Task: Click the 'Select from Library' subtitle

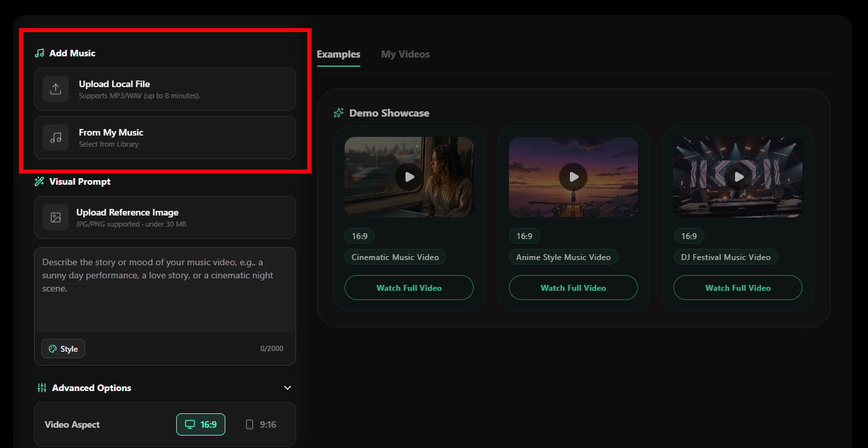Action: click(109, 144)
